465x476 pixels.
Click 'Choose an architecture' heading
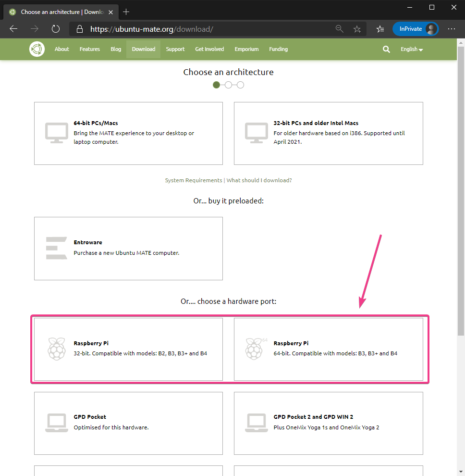click(228, 72)
